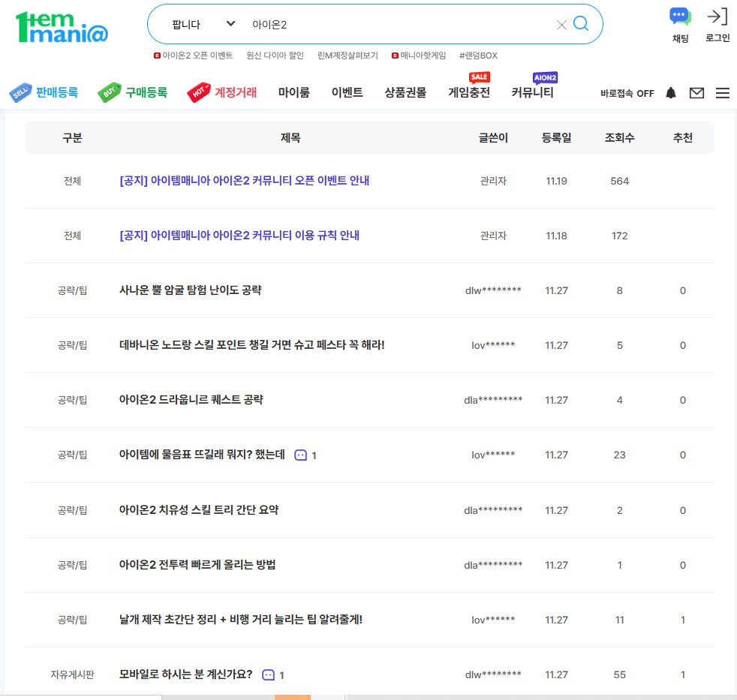Viewport: 737px width, 700px height.
Task: Open the 채팅 chat icon
Action: pos(680,26)
